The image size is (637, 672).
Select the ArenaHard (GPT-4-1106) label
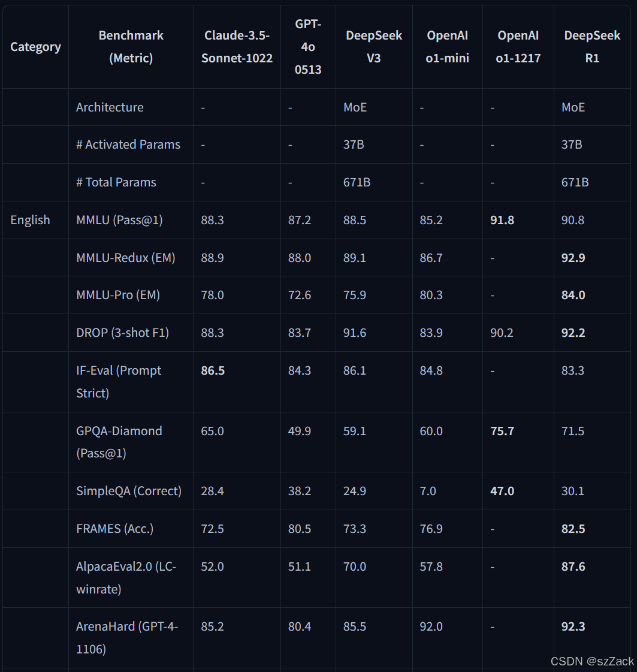click(x=127, y=638)
